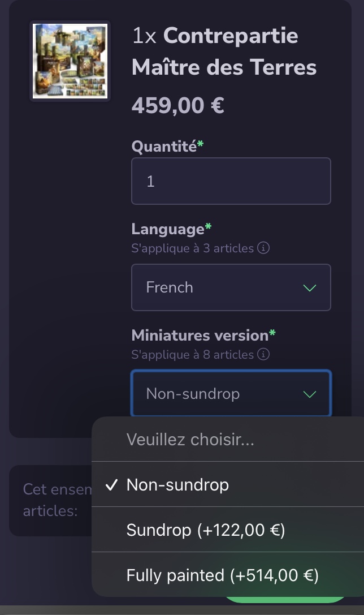Open the Contrepartie Maître des Terres product thumbnail
Image resolution: width=364 pixels, height=615 pixels.
click(70, 62)
